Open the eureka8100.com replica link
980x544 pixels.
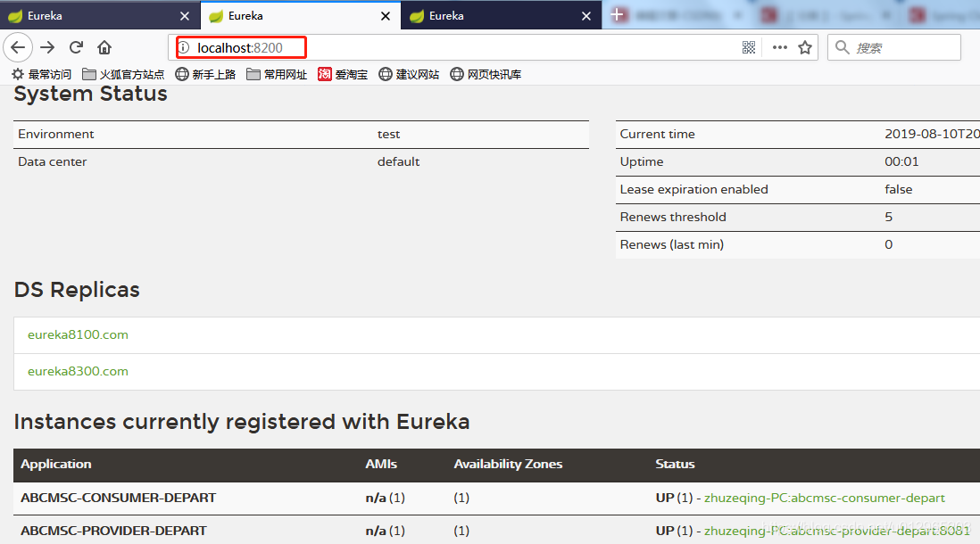coord(78,334)
